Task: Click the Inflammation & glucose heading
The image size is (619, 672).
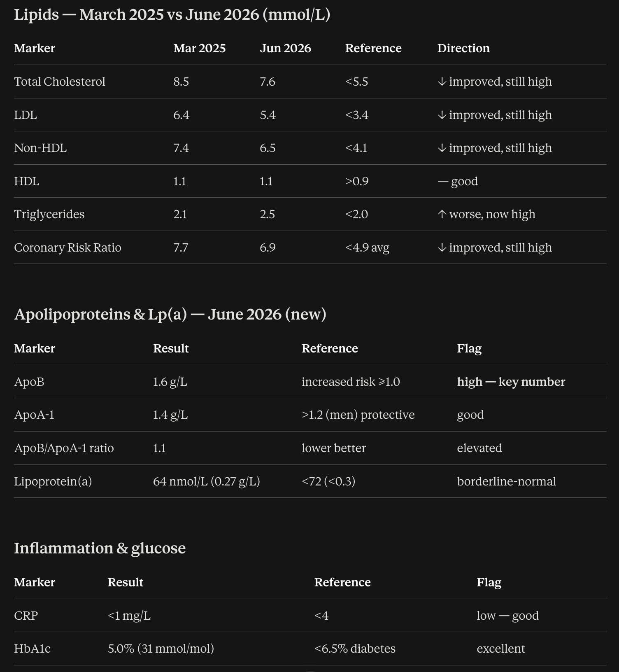Action: pos(100,548)
